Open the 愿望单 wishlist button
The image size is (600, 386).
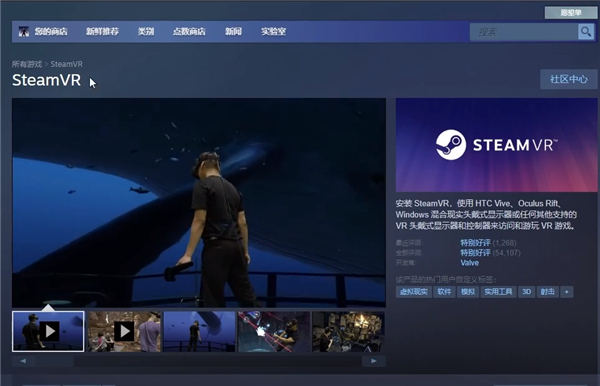571,13
